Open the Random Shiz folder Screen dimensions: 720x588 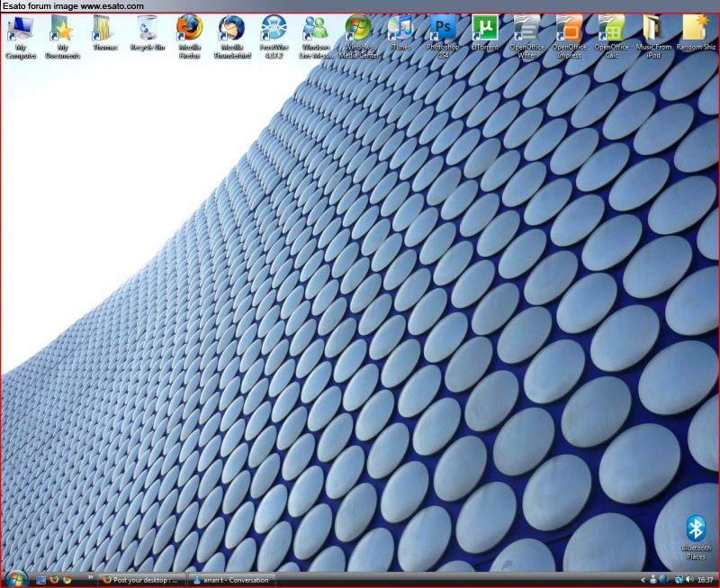(696, 29)
